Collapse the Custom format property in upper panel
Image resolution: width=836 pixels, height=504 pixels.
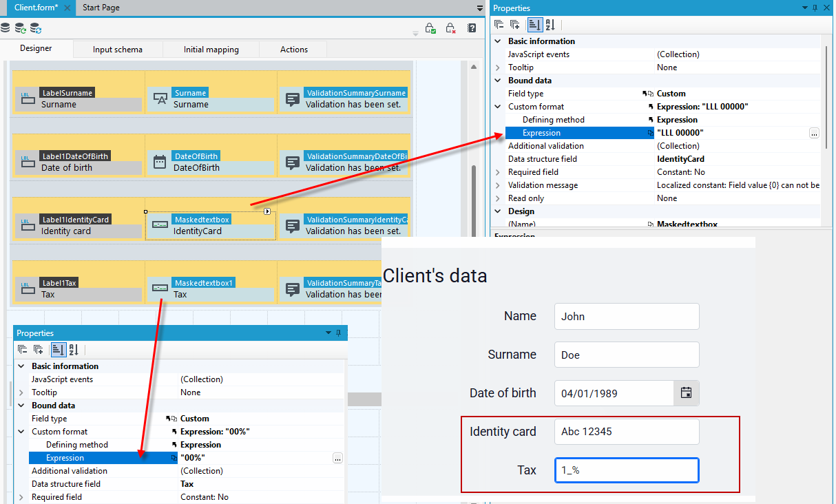coord(497,107)
